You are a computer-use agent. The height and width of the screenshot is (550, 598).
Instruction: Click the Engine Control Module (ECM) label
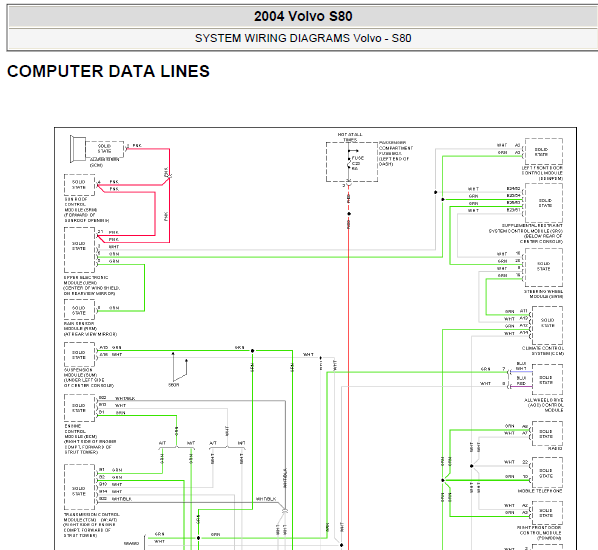coord(90,439)
